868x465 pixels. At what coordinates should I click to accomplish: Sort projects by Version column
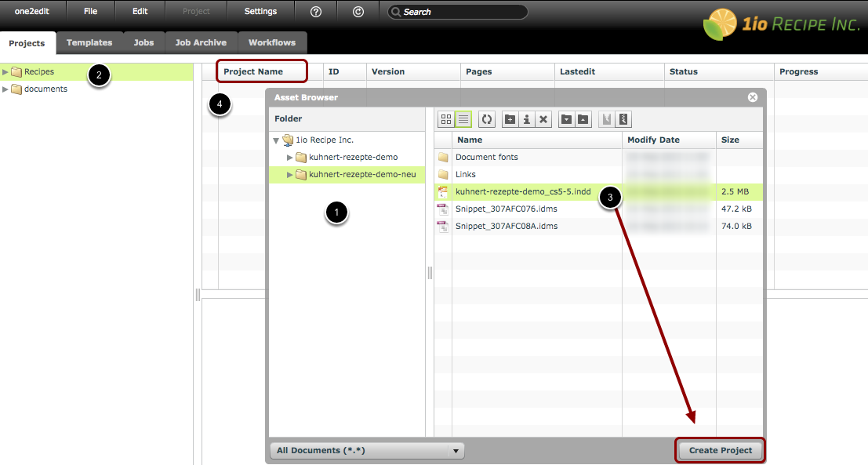pos(413,71)
